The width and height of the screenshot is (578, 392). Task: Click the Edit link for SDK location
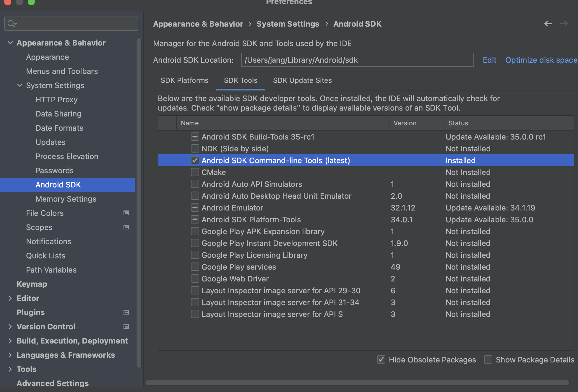pyautogui.click(x=489, y=60)
